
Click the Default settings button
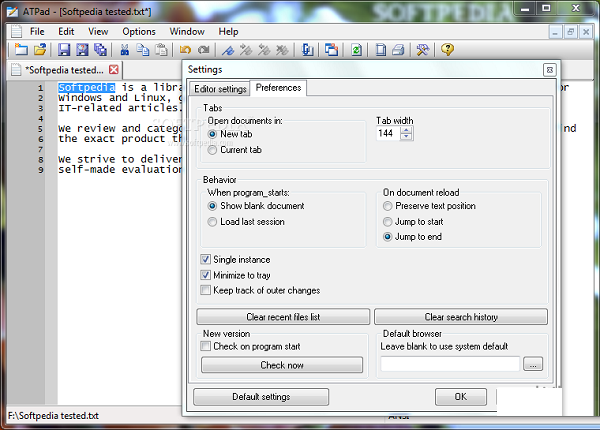260,397
